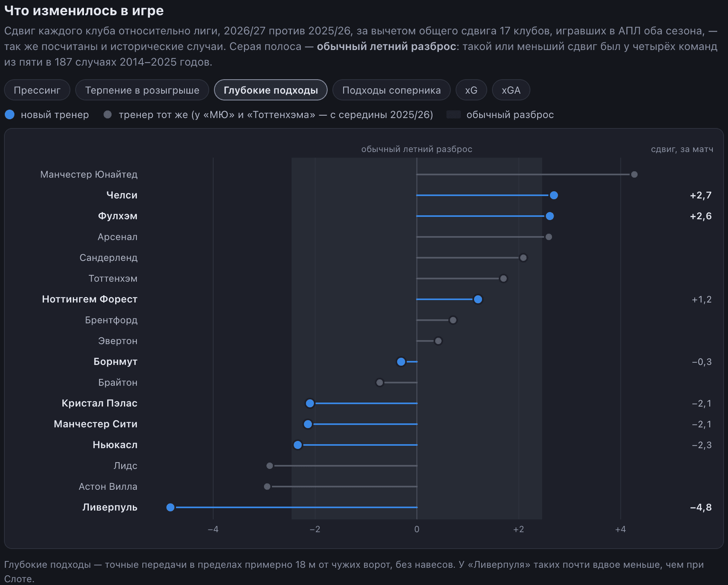Viewport: 728px width, 585px height.
Task: Pick the Сандерленд data point
Action: pos(523,258)
